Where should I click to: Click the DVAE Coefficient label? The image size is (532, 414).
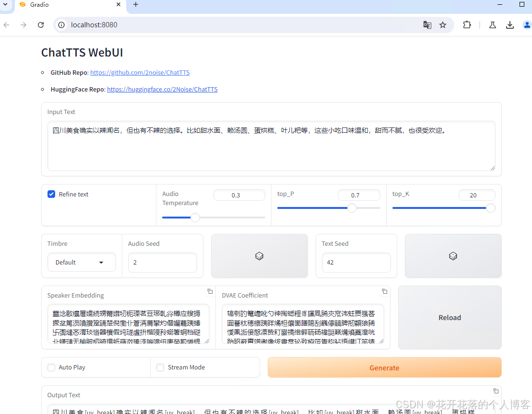point(245,296)
